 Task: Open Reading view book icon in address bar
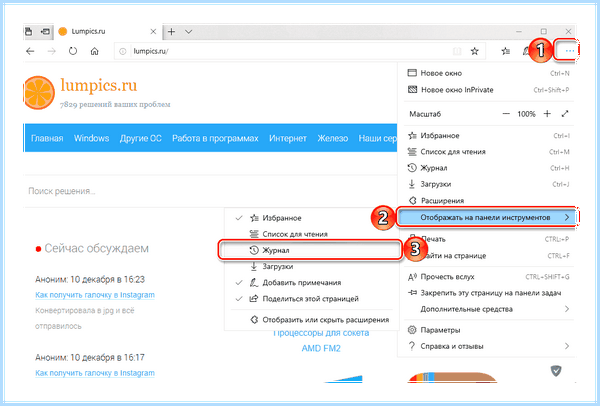(x=457, y=51)
